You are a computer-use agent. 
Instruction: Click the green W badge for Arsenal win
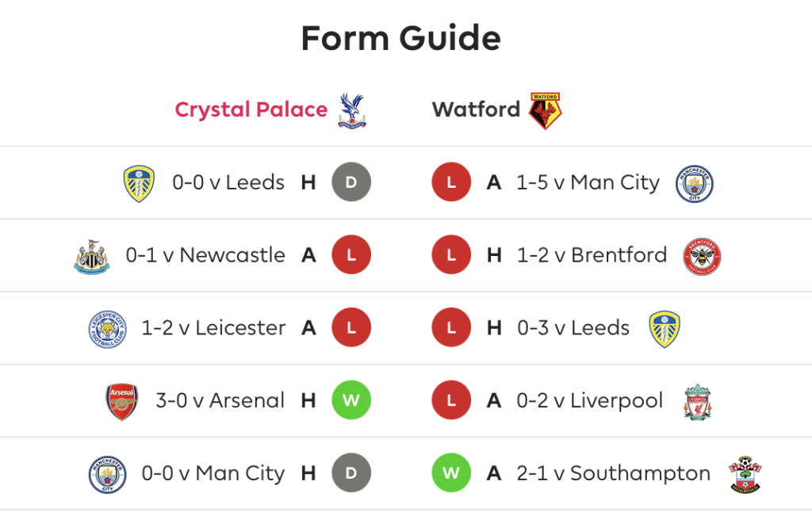pyautogui.click(x=351, y=400)
